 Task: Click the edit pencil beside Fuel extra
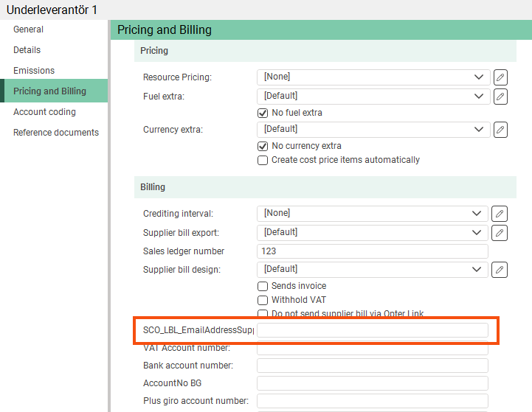(x=500, y=96)
